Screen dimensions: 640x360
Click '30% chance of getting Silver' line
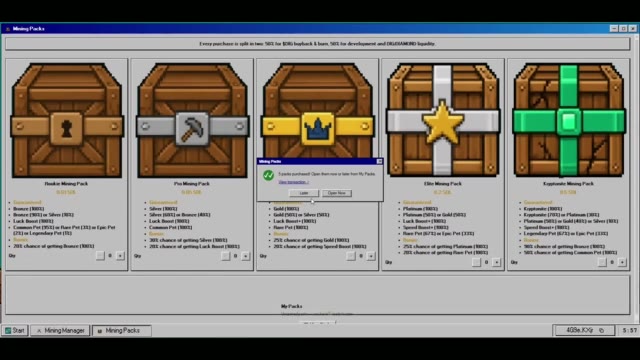coord(188,240)
